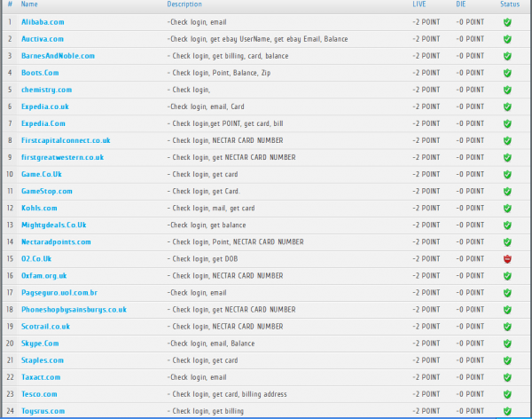The width and height of the screenshot is (532, 419).
Task: Click the '#' column header
Action: [10, 4]
